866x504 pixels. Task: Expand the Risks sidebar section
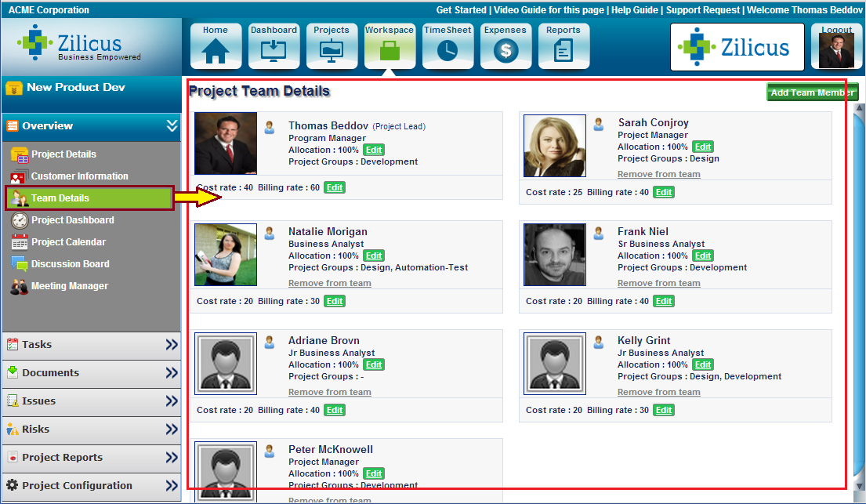(172, 430)
